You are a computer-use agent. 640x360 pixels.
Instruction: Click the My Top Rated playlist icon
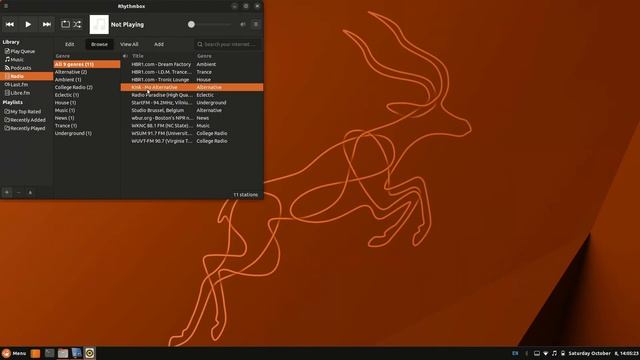tap(7, 111)
